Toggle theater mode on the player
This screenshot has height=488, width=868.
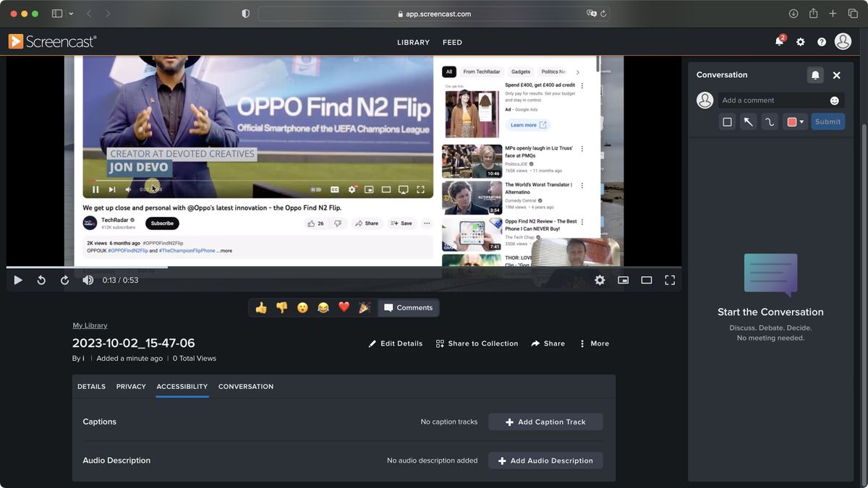point(646,280)
